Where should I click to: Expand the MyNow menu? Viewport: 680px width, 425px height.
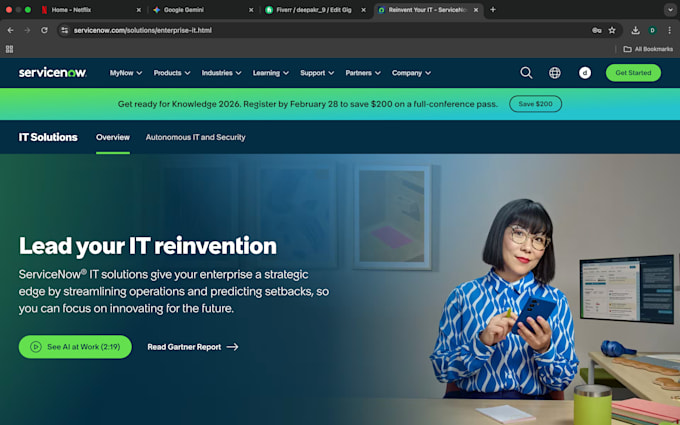pyautogui.click(x=126, y=73)
